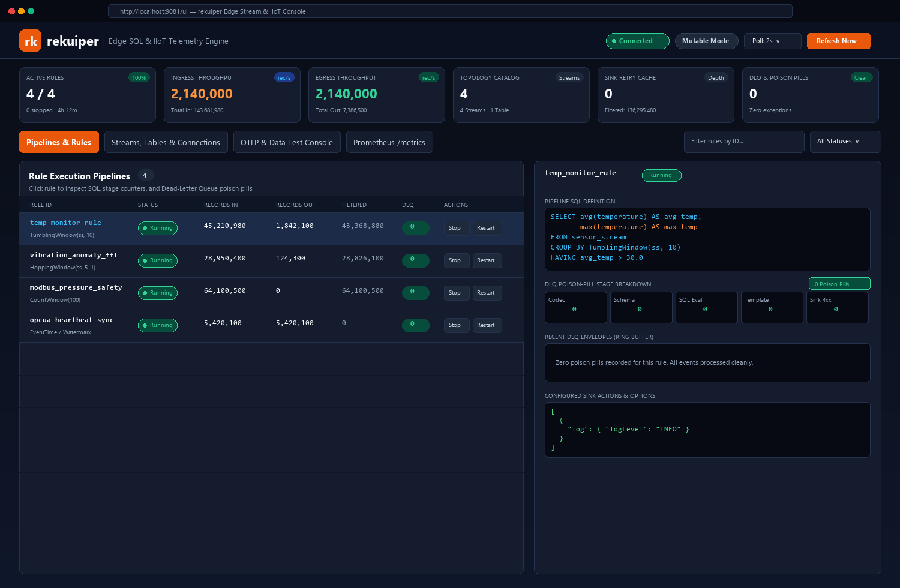Click the rekuiper rk logo icon
The image size is (900, 588).
click(31, 41)
